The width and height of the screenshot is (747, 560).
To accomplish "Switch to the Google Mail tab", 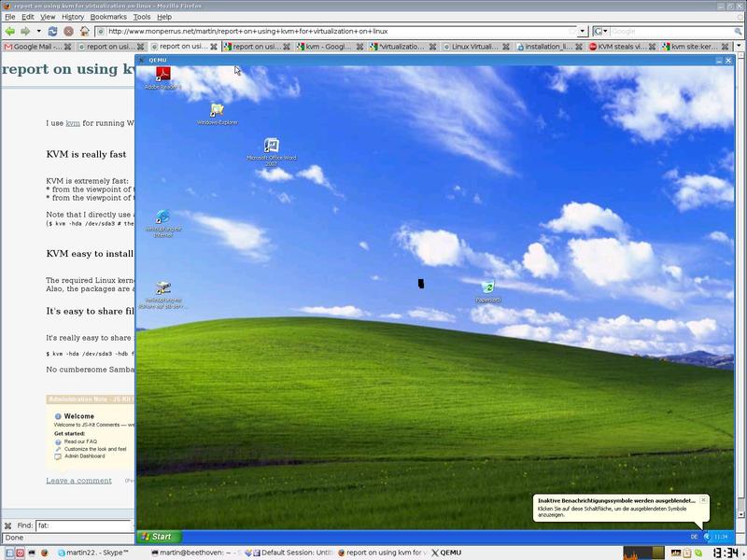I will [x=37, y=47].
